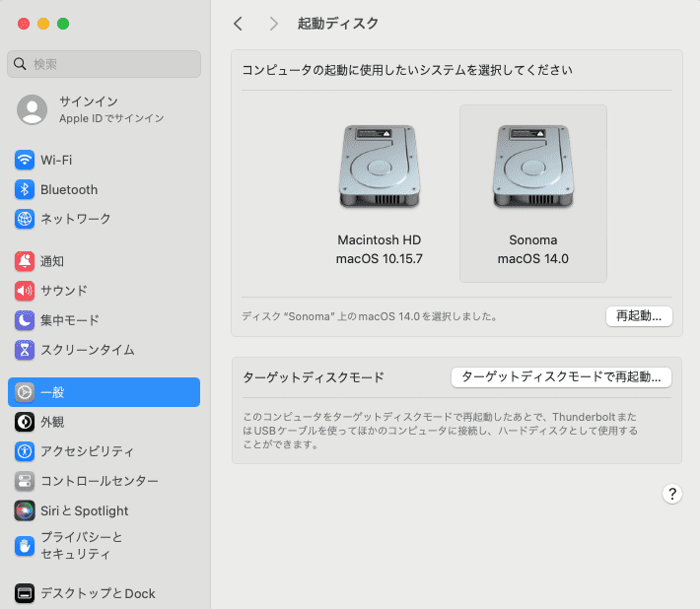
Task: Open Siri と Spotlight label
Action: pos(85,510)
